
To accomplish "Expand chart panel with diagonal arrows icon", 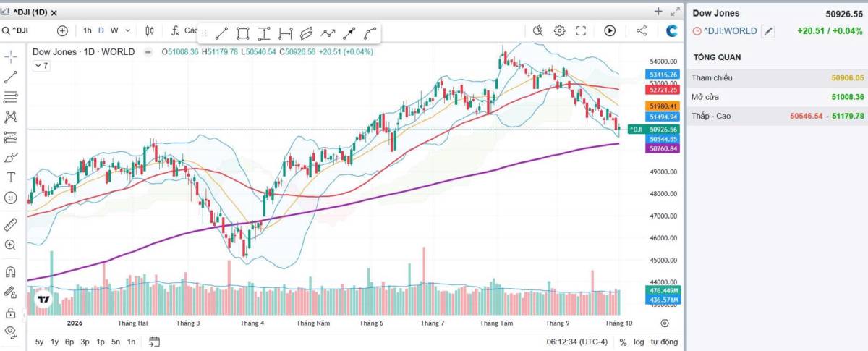I will tap(676, 12).
